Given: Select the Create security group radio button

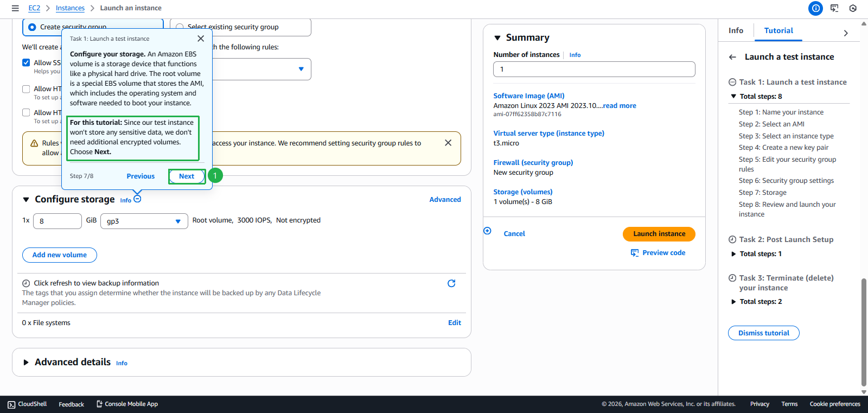Looking at the screenshot, I should click(x=32, y=27).
